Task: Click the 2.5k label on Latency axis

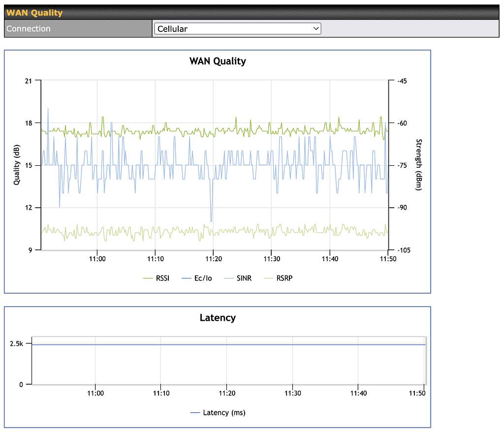Action: click(x=17, y=343)
